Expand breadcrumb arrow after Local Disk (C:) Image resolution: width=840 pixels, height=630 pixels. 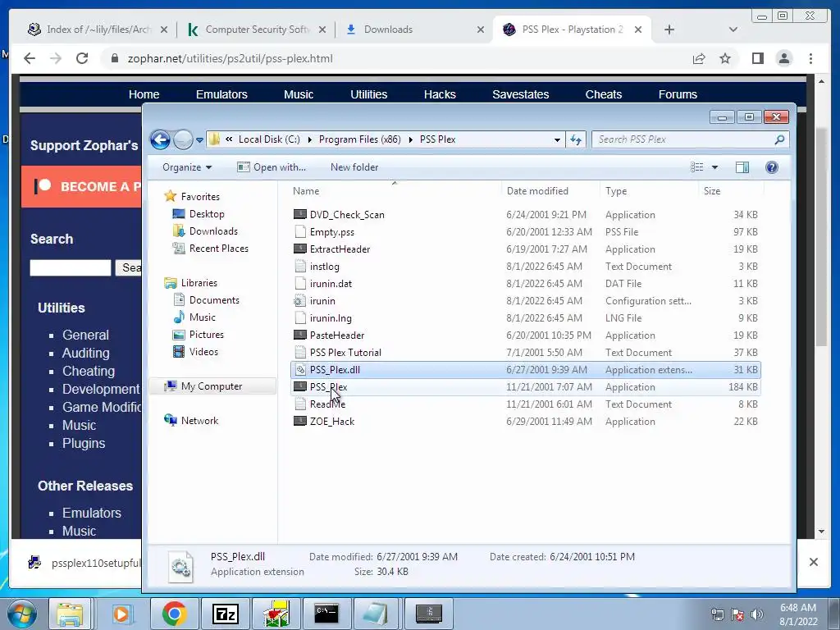click(x=309, y=139)
